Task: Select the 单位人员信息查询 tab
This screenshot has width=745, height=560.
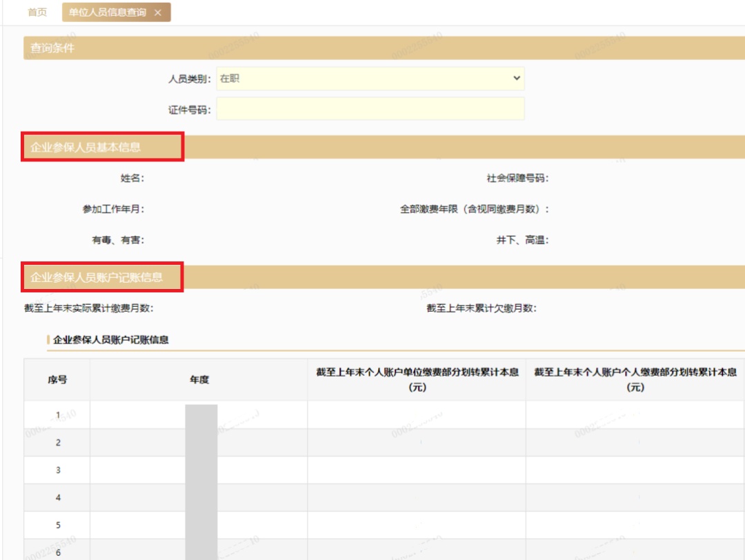Action: pos(108,12)
